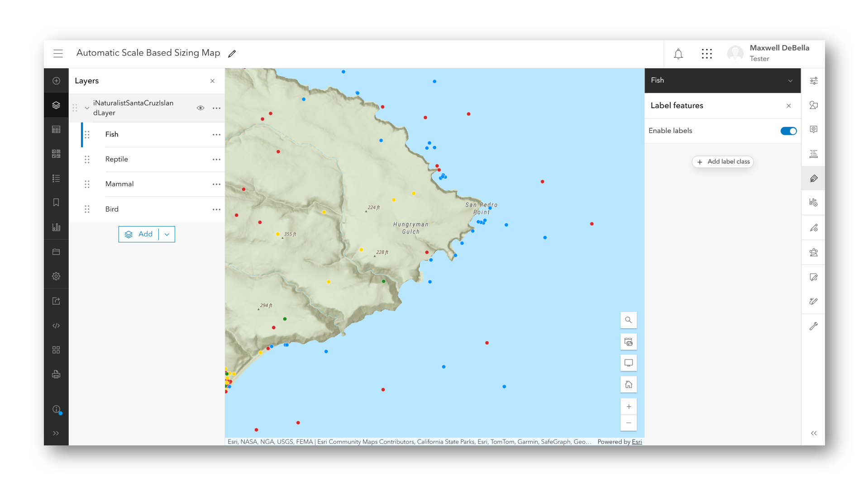Open the app launcher grid icon
Screen dimensions: 868x487
[706, 54]
